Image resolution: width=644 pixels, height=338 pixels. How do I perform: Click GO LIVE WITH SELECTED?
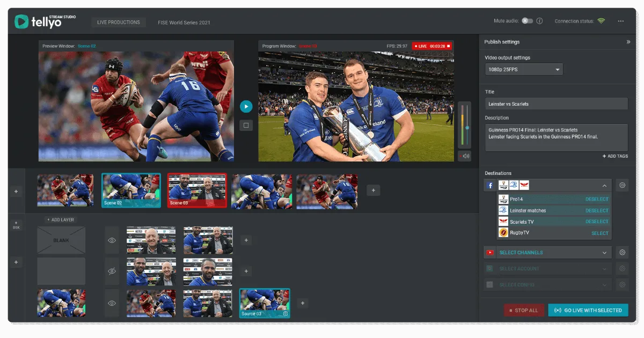tap(588, 310)
